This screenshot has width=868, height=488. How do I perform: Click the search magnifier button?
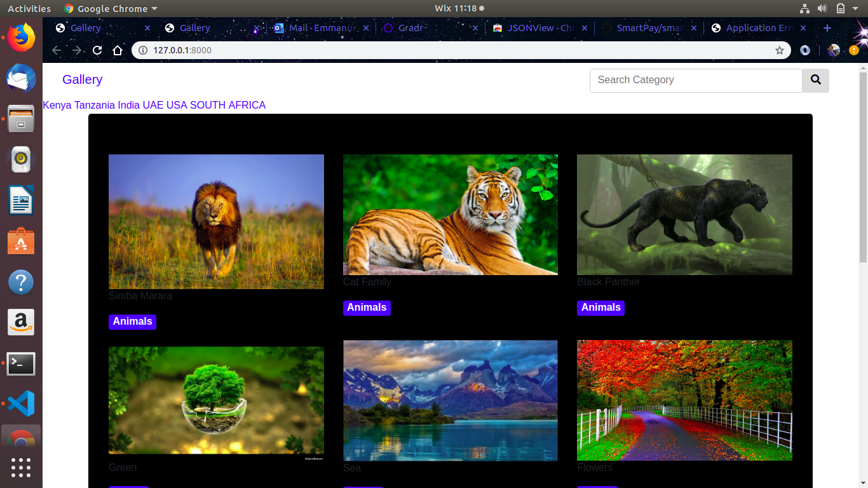click(816, 81)
